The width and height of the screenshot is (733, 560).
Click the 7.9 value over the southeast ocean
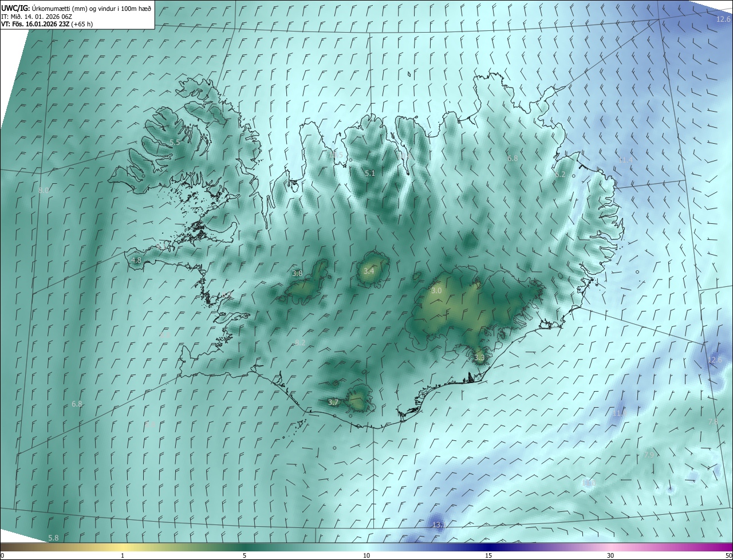[648, 455]
